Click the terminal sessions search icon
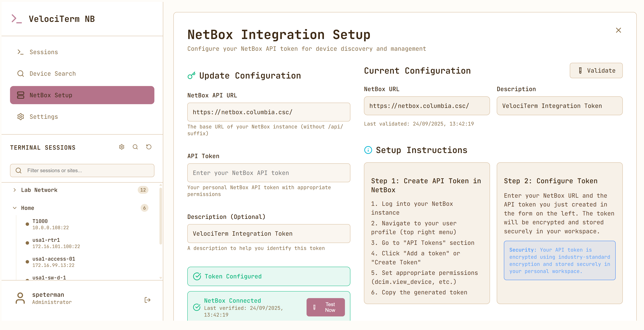644x330 pixels. (x=135, y=147)
